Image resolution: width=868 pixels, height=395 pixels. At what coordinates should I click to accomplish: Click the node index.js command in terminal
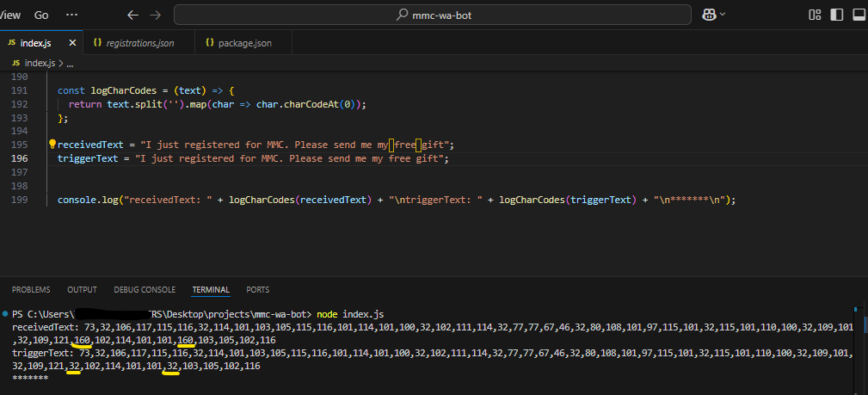(x=350, y=314)
